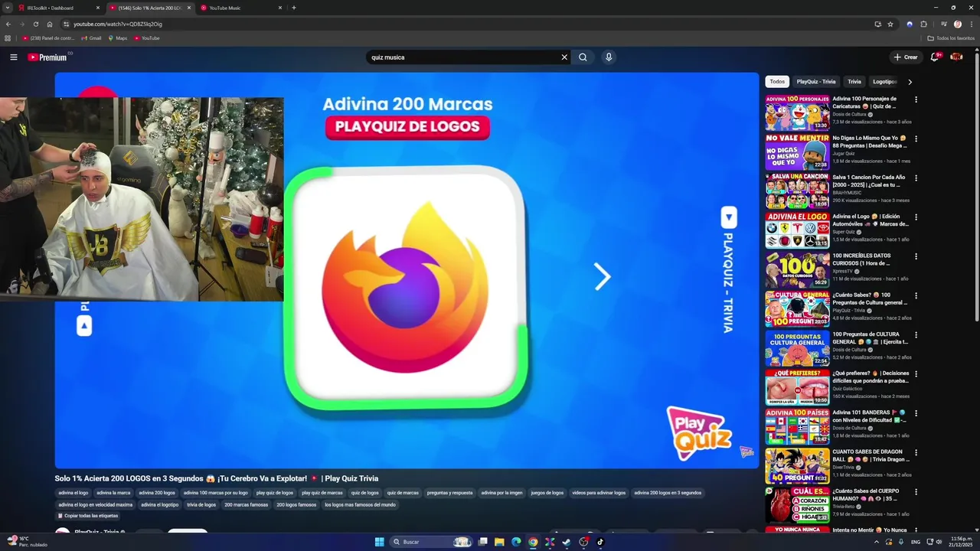Viewport: 980px width, 551px height.
Task: Bookmark this page with the star
Action: [x=890, y=24]
